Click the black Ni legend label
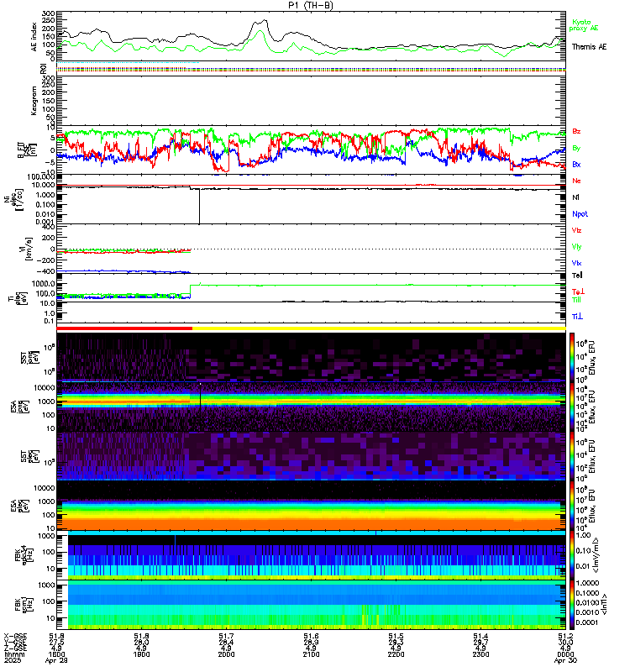630x672 pixels. [x=575, y=197]
